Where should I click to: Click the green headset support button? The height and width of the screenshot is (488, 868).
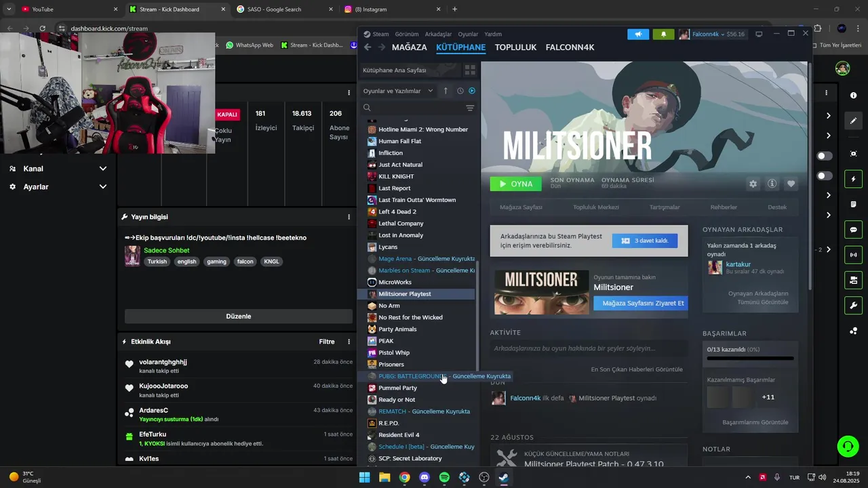[x=848, y=446]
